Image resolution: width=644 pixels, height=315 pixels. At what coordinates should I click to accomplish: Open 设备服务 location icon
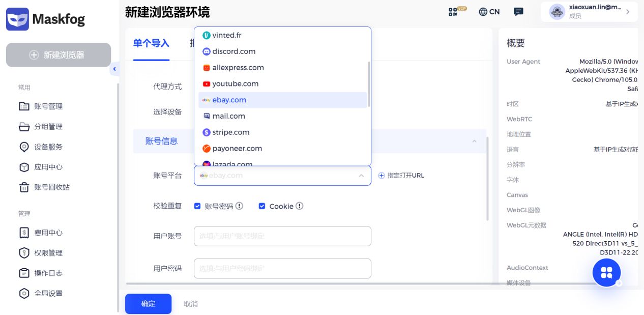coord(24,147)
